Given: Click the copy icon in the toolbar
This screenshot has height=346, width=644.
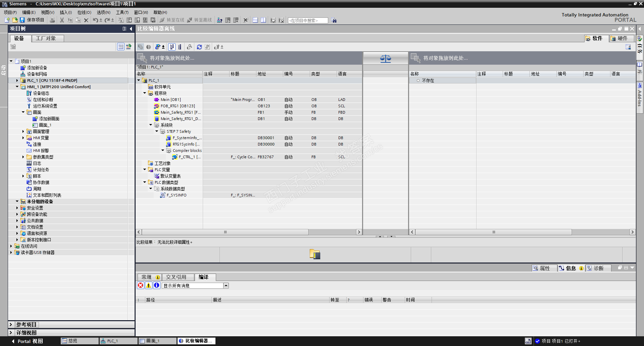Looking at the screenshot, I should tap(70, 20).
